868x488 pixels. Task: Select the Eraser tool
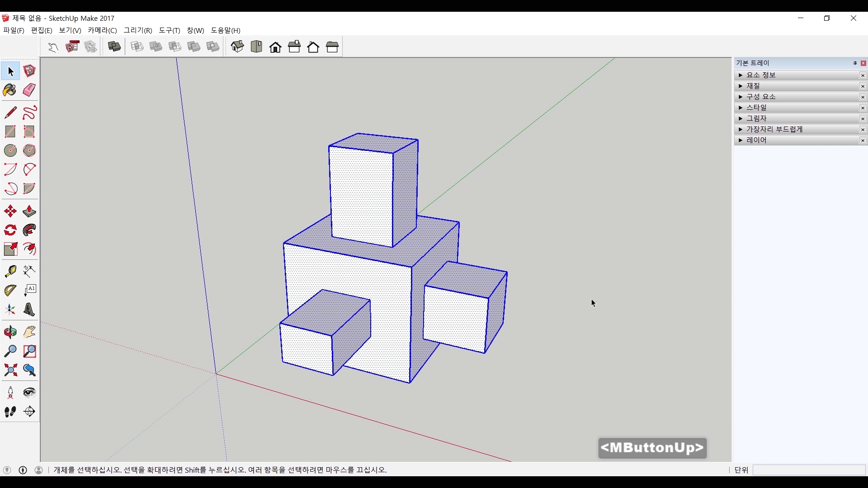point(29,90)
